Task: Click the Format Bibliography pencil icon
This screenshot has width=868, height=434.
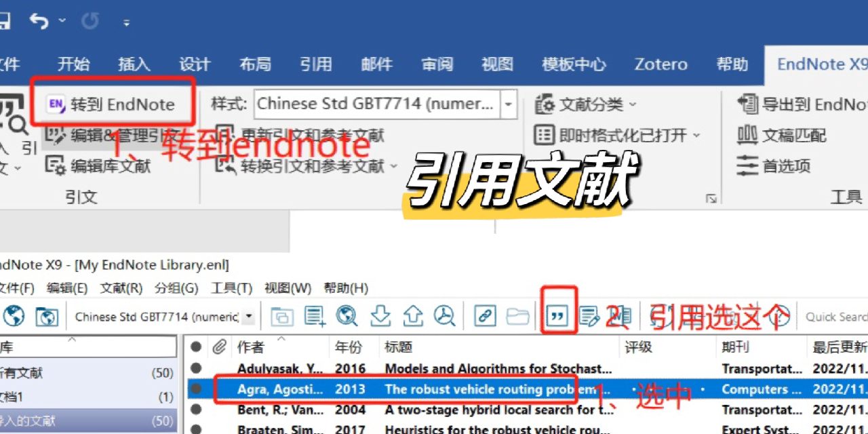Action: [590, 316]
